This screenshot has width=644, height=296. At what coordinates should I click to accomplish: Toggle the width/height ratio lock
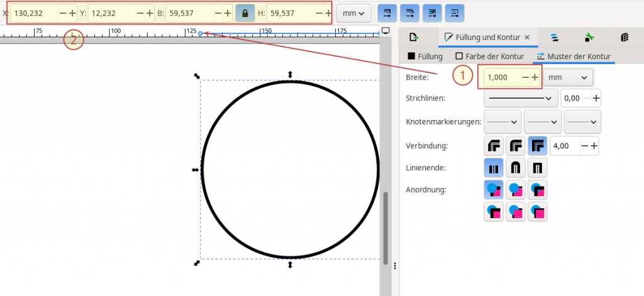click(x=245, y=13)
